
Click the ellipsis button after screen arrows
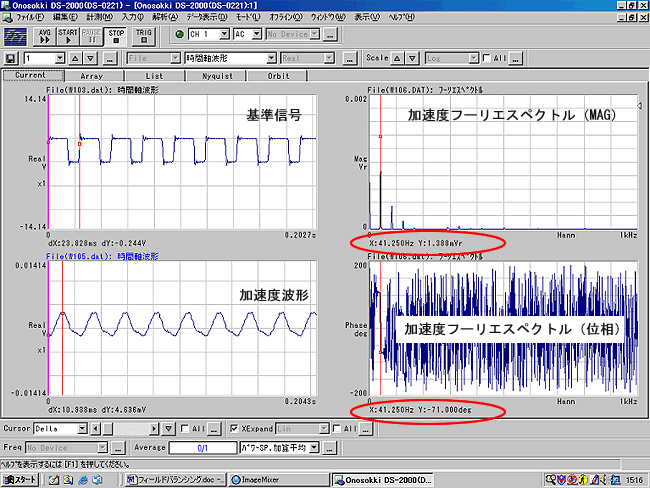(x=109, y=58)
